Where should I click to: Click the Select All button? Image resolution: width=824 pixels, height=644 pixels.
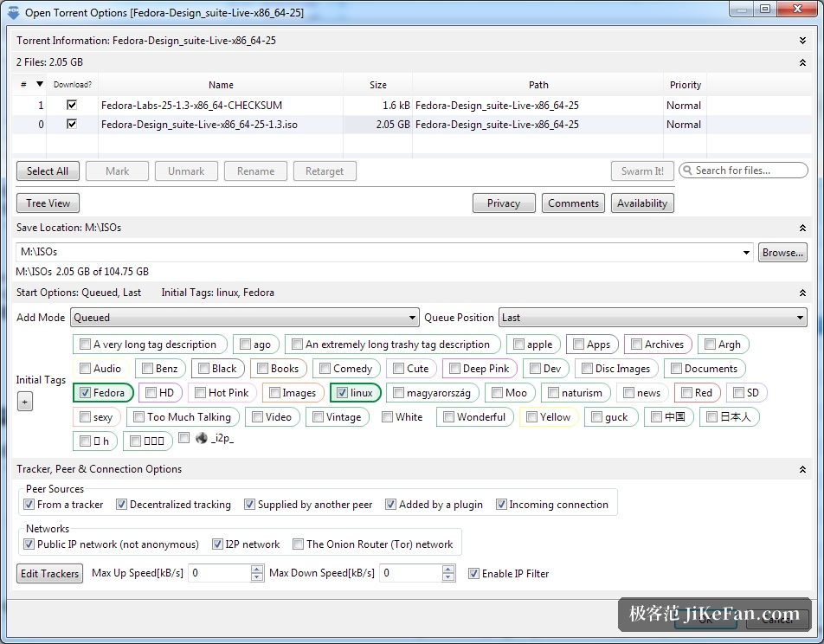point(48,171)
